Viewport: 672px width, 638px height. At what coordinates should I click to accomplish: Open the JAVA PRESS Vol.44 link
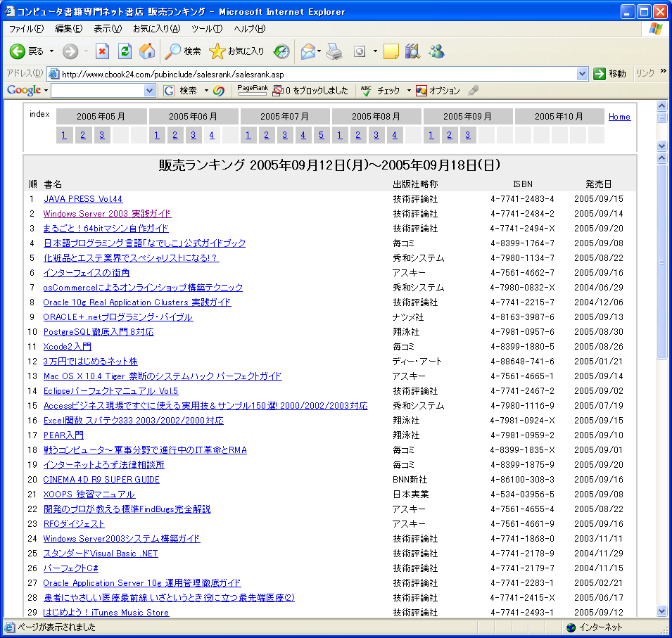point(83,199)
